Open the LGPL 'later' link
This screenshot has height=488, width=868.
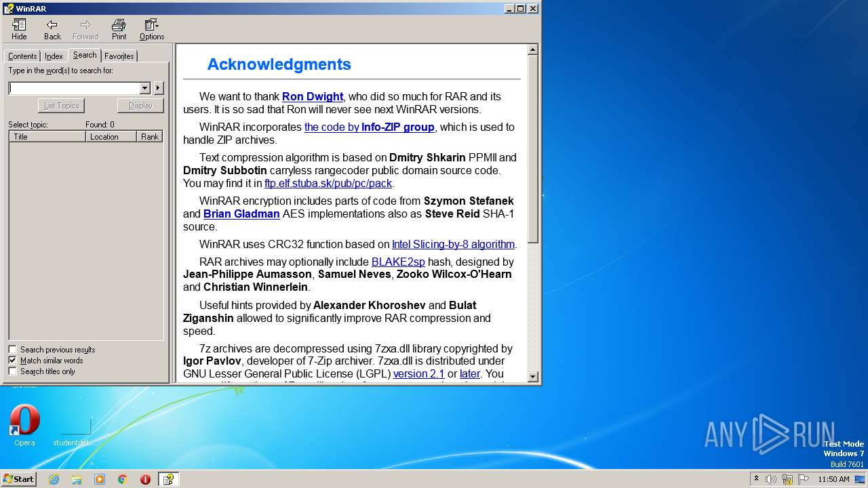tap(470, 374)
